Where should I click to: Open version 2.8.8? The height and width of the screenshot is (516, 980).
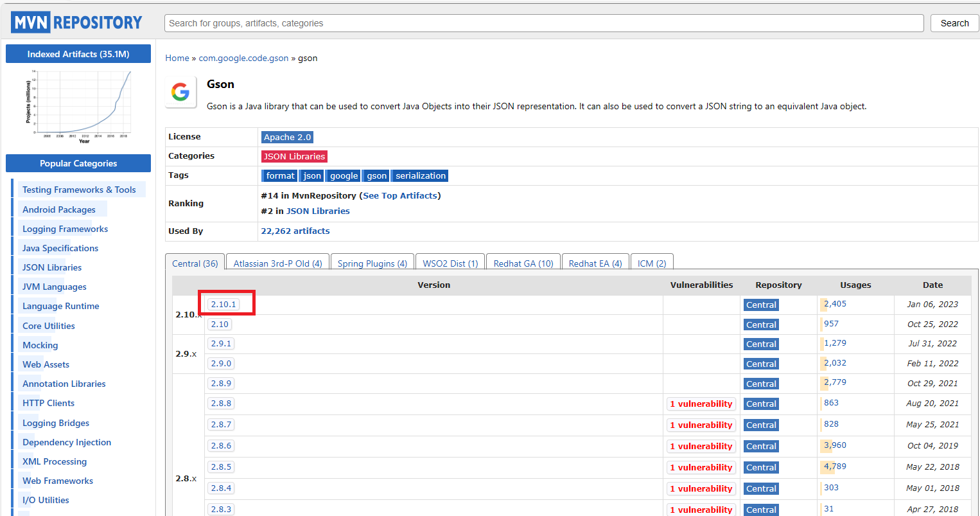tap(221, 403)
